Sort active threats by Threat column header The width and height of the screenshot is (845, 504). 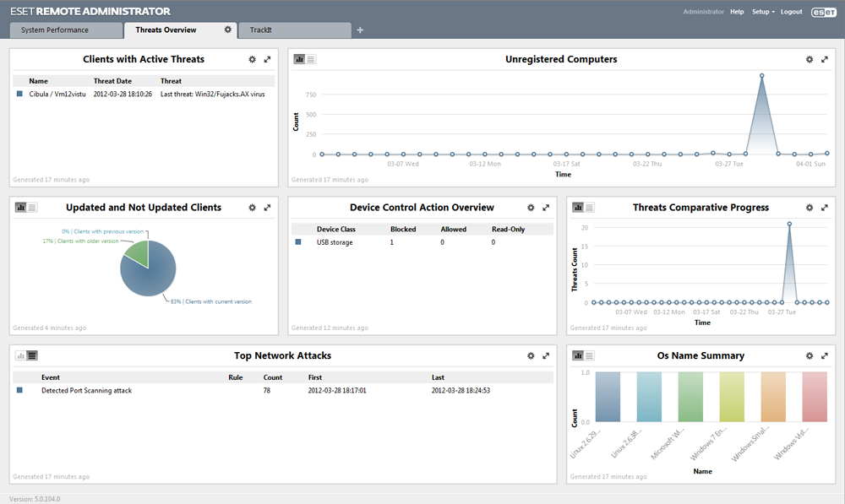pyautogui.click(x=171, y=81)
